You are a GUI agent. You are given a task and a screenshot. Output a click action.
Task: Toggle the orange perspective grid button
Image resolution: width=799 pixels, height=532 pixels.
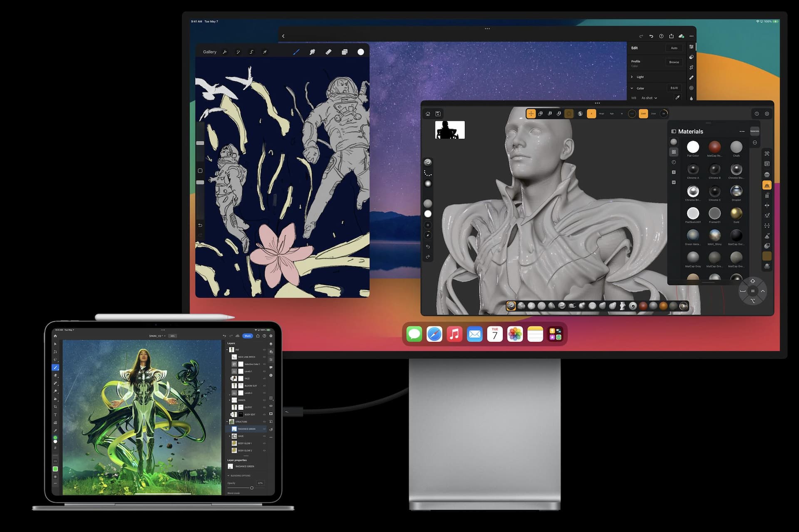click(767, 186)
